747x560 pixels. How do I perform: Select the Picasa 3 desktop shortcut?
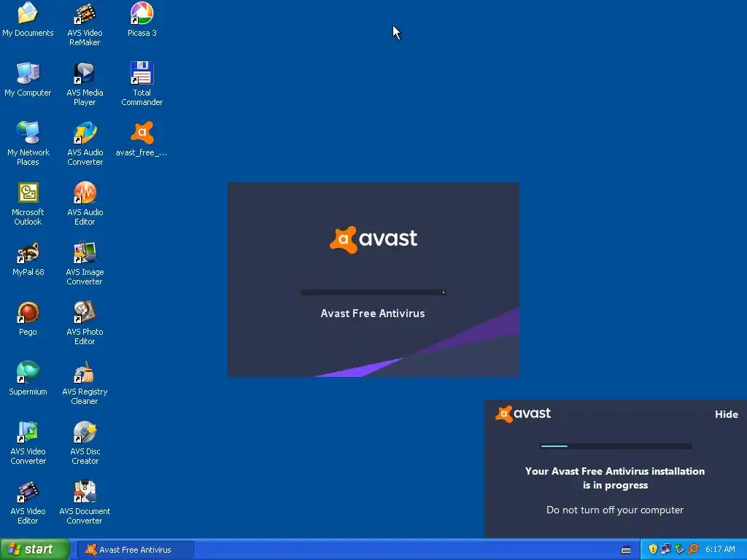point(142,20)
